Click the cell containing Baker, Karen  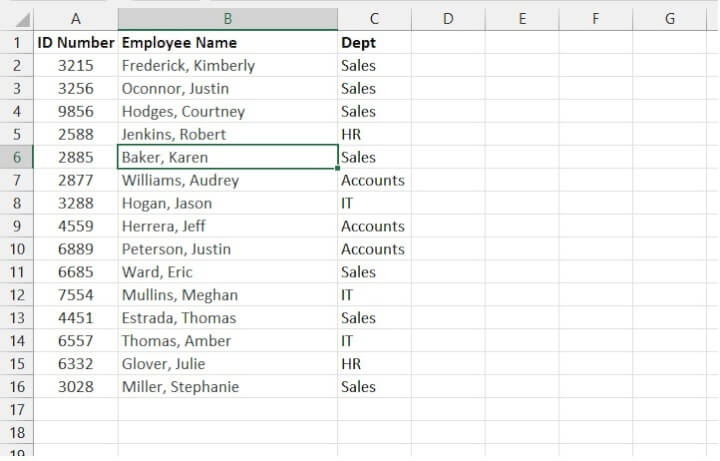coord(227,157)
